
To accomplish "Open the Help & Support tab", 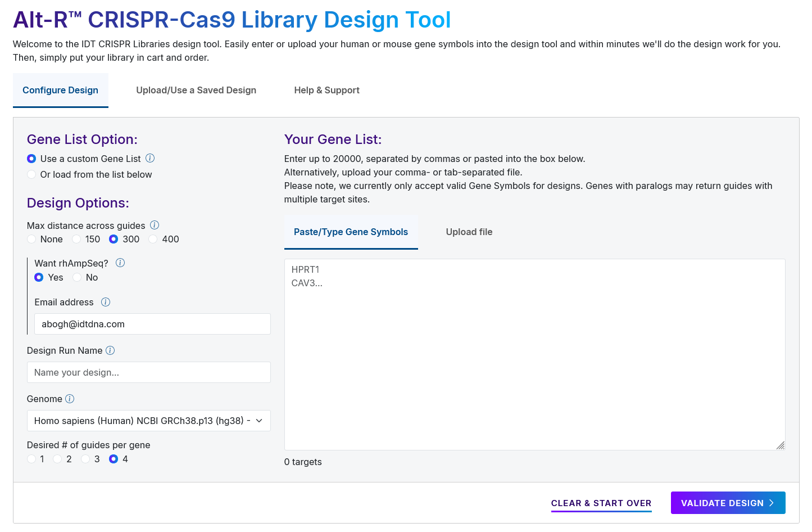I will (x=326, y=91).
